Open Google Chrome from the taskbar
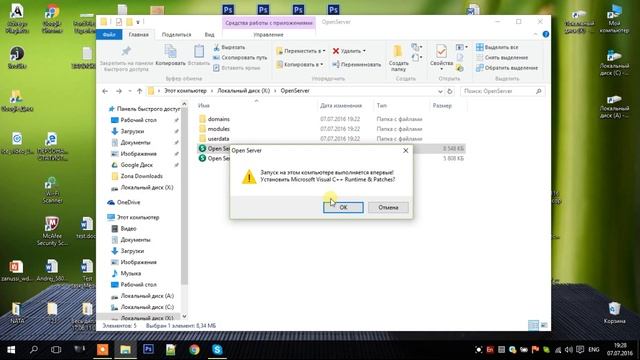The height and width of the screenshot is (360, 640). [194, 350]
